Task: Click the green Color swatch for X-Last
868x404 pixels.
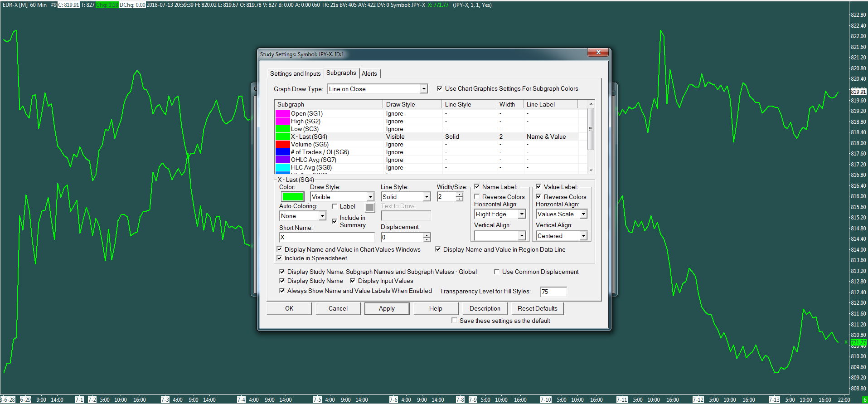Action: (292, 197)
